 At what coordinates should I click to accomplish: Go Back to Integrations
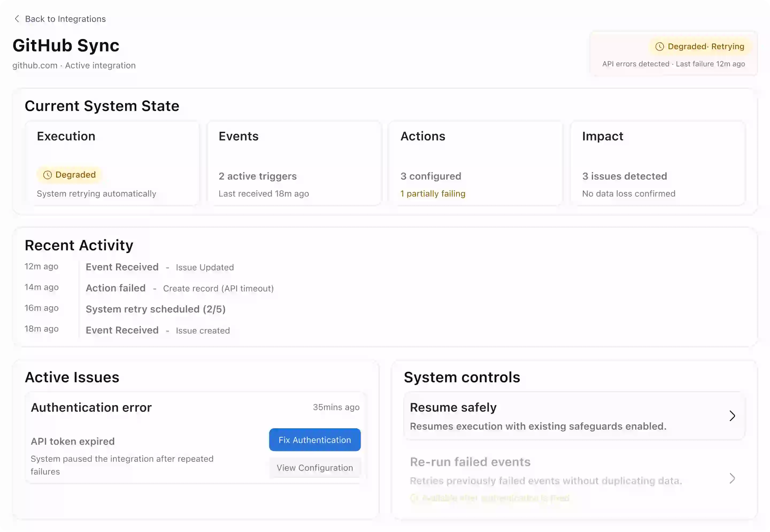(x=65, y=19)
